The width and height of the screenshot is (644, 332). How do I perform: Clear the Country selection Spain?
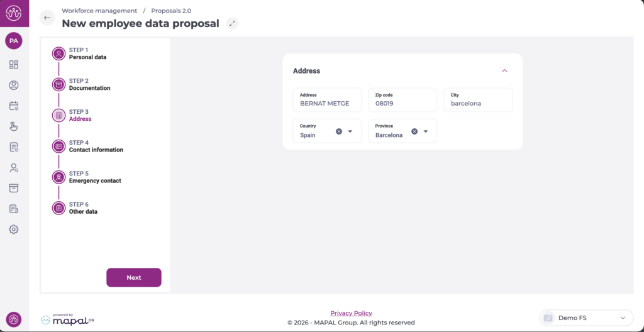pos(339,131)
